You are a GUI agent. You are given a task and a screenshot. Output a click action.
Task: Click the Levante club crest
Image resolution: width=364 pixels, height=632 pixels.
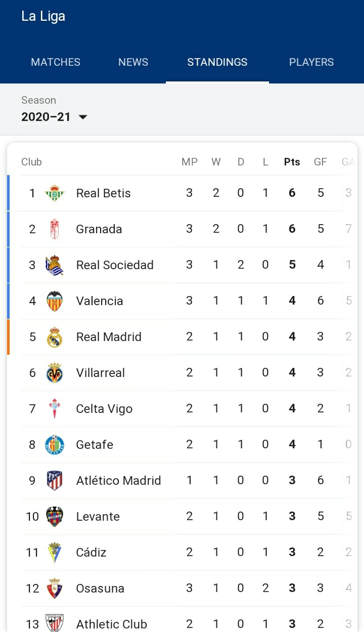[55, 517]
